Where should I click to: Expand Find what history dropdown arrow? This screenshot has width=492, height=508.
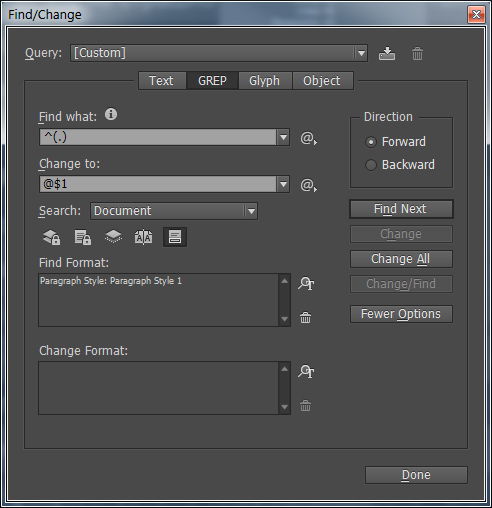283,137
